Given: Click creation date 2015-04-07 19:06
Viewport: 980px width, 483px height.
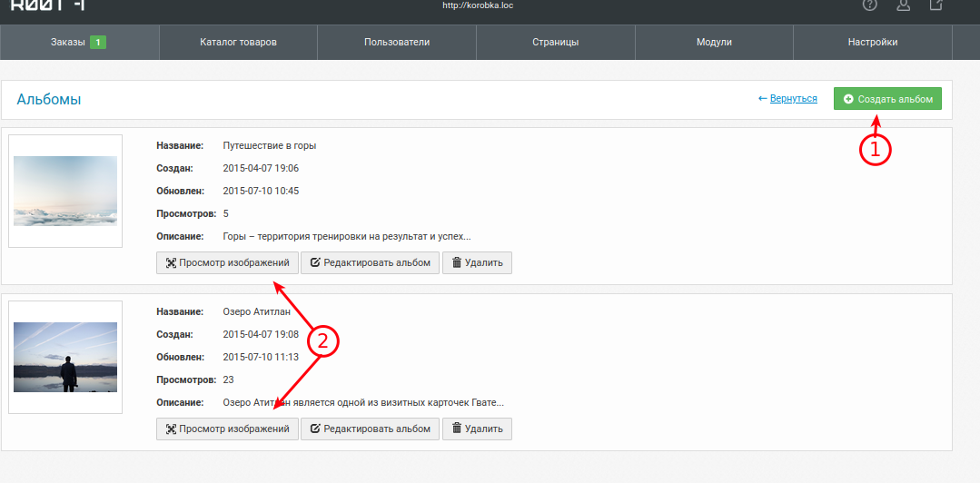Looking at the screenshot, I should pyautogui.click(x=261, y=169).
